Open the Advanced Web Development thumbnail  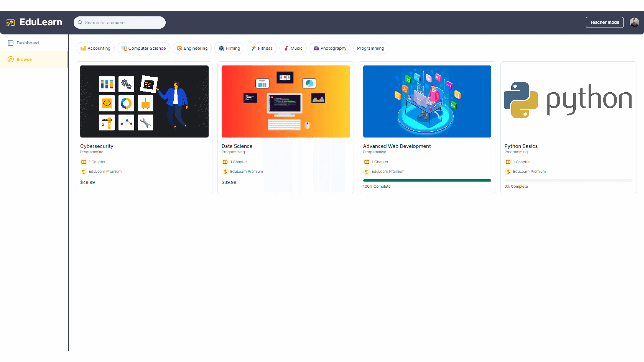point(427,101)
